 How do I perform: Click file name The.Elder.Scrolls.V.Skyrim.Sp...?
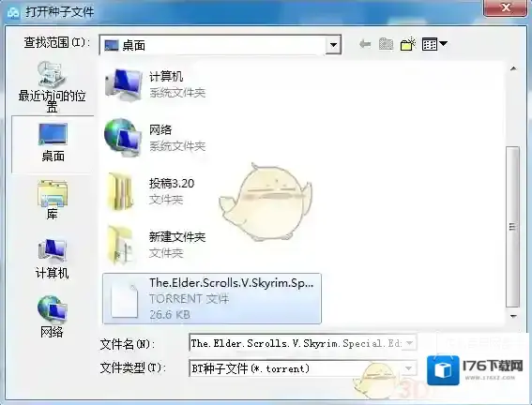pos(232,282)
